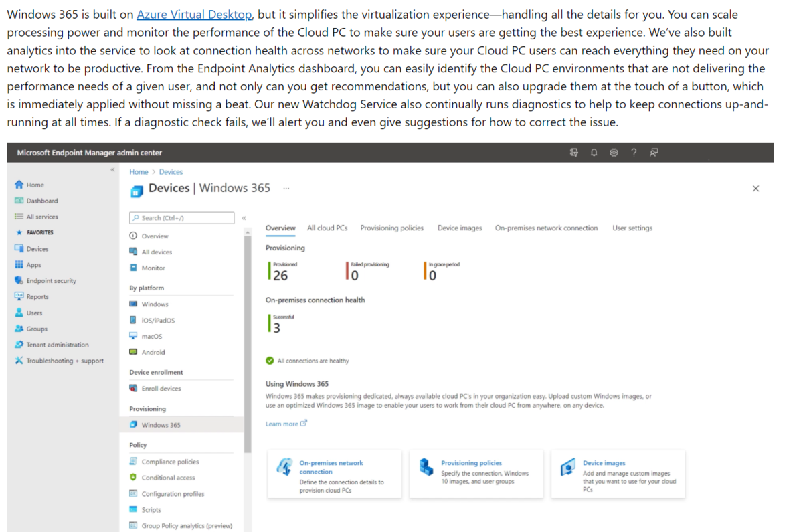Open the feedback icon in header
The width and height of the screenshot is (803, 532).
tap(654, 153)
